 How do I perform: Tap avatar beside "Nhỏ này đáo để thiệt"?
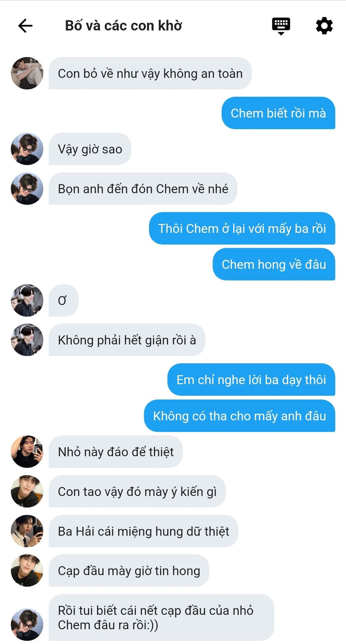27,452
